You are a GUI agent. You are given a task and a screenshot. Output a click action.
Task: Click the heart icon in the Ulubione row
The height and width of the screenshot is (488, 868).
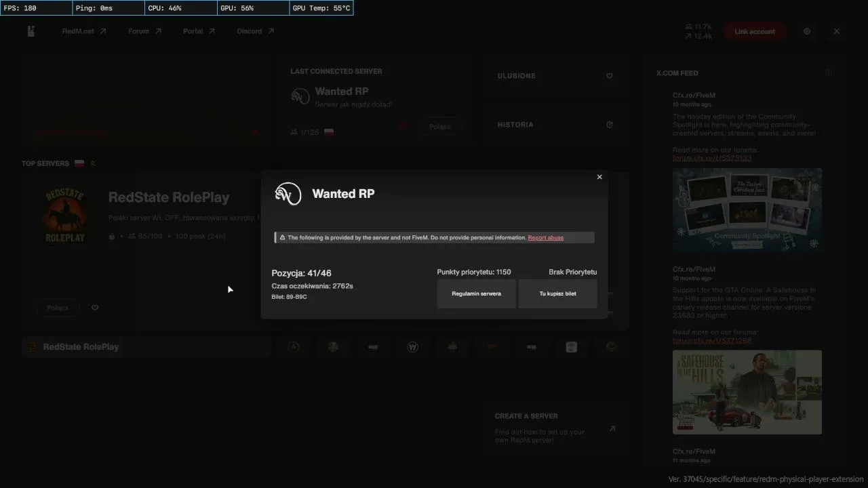point(610,76)
